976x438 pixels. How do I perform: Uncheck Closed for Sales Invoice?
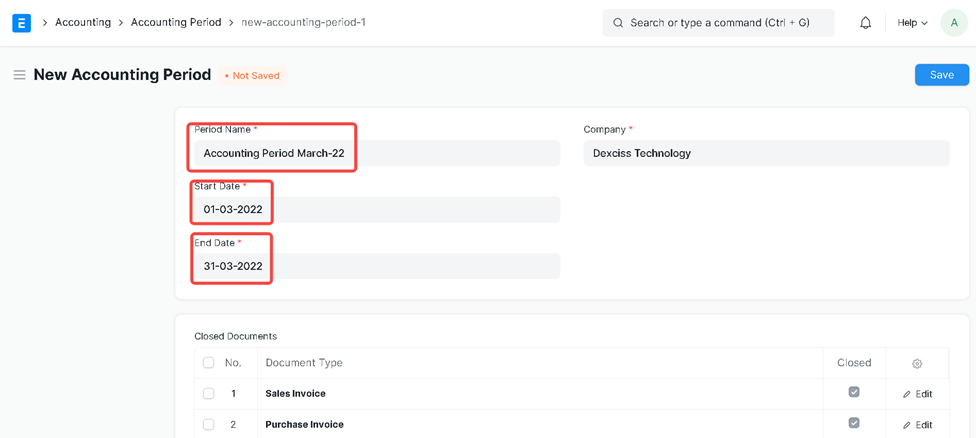853,393
